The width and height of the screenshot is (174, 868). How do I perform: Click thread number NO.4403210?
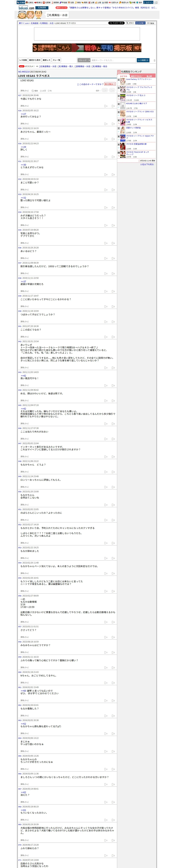[24, 72]
